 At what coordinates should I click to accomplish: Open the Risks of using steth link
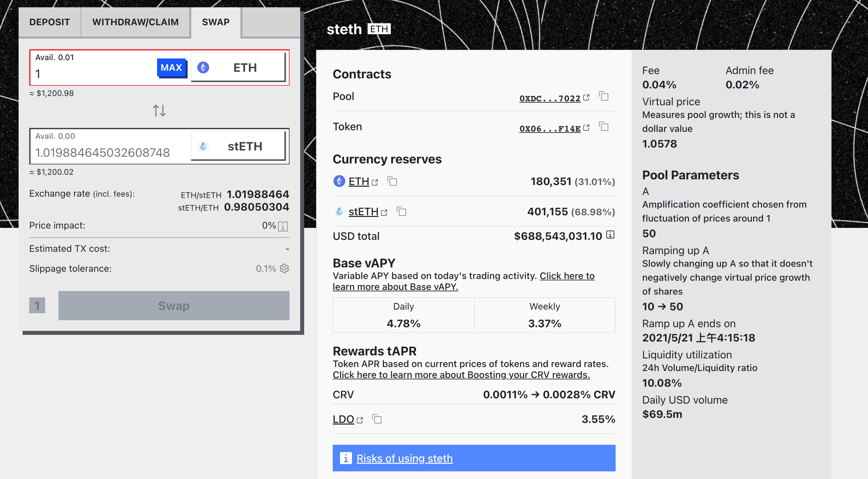(404, 458)
